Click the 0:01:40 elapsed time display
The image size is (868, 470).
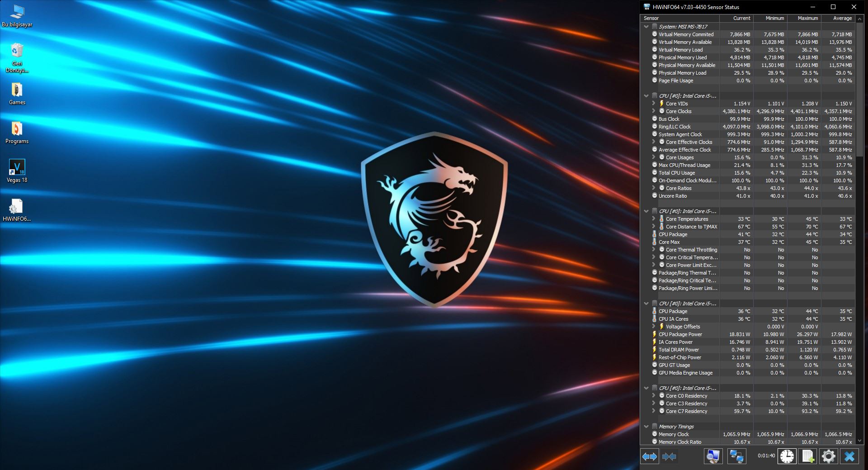(x=766, y=456)
